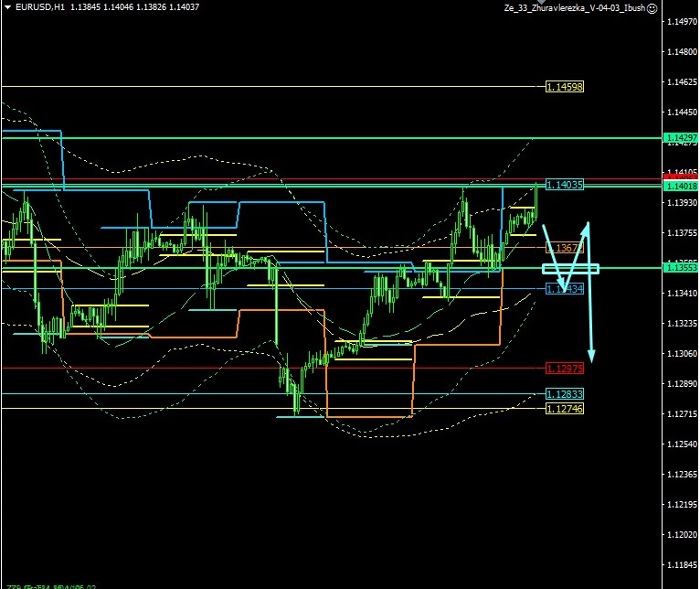Click the EURUSD,H1 symbol title text
Image resolution: width=700 pixels, height=589 pixels.
[x=39, y=7]
